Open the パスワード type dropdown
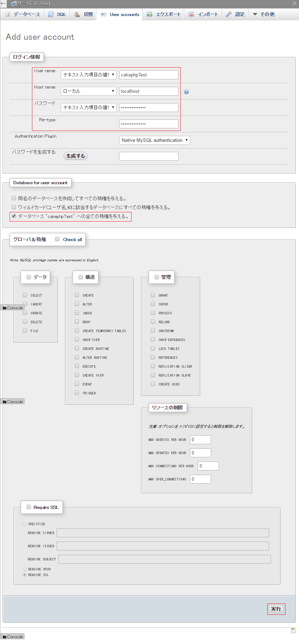This screenshot has width=299, height=644. coord(89,107)
